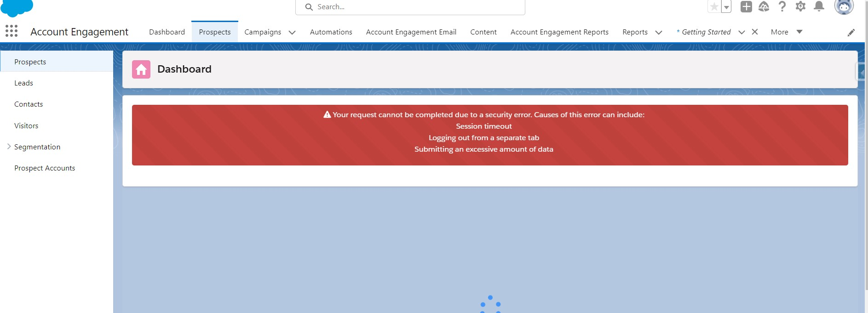This screenshot has width=868, height=313.
Task: Expand the collapsed right side panel handle
Action: pyautogui.click(x=860, y=72)
